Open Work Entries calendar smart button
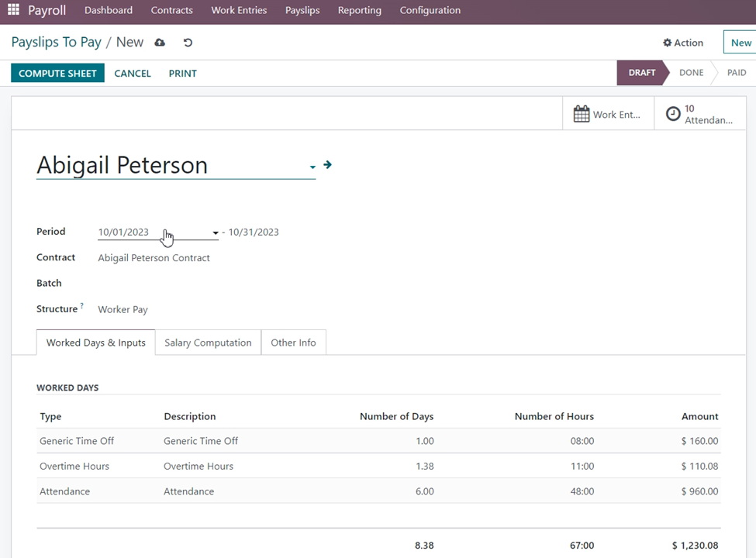Image resolution: width=756 pixels, height=558 pixels. 607,114
